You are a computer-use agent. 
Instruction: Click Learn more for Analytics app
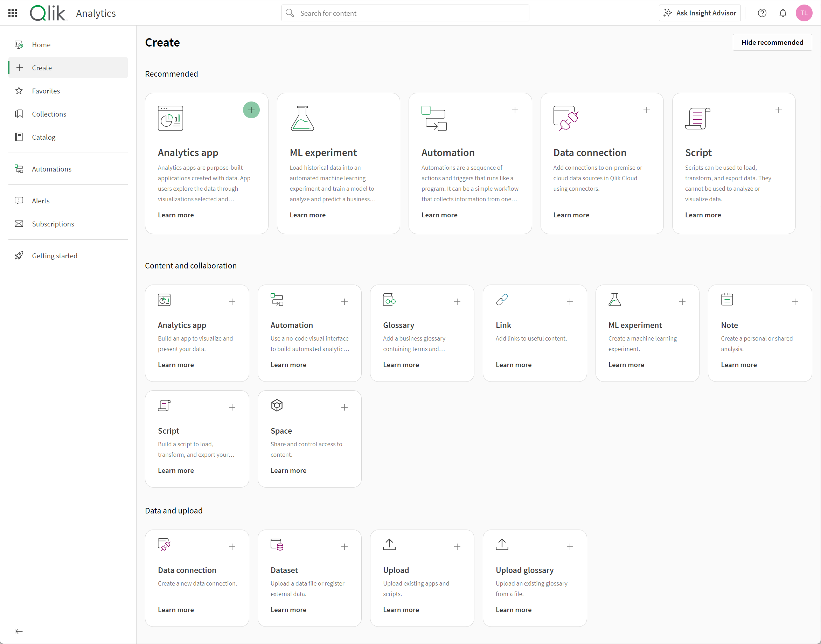[176, 215]
